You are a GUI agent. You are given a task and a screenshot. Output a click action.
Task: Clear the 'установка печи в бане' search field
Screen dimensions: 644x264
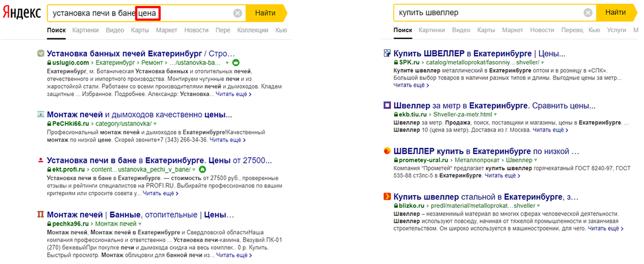tap(238, 13)
